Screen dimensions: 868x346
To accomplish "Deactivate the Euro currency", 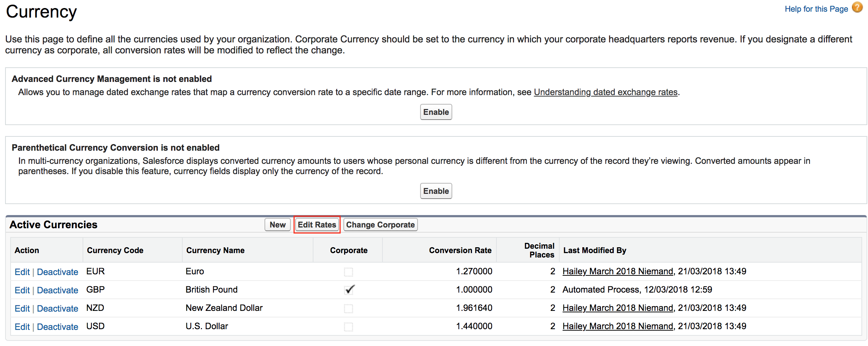I will [57, 272].
